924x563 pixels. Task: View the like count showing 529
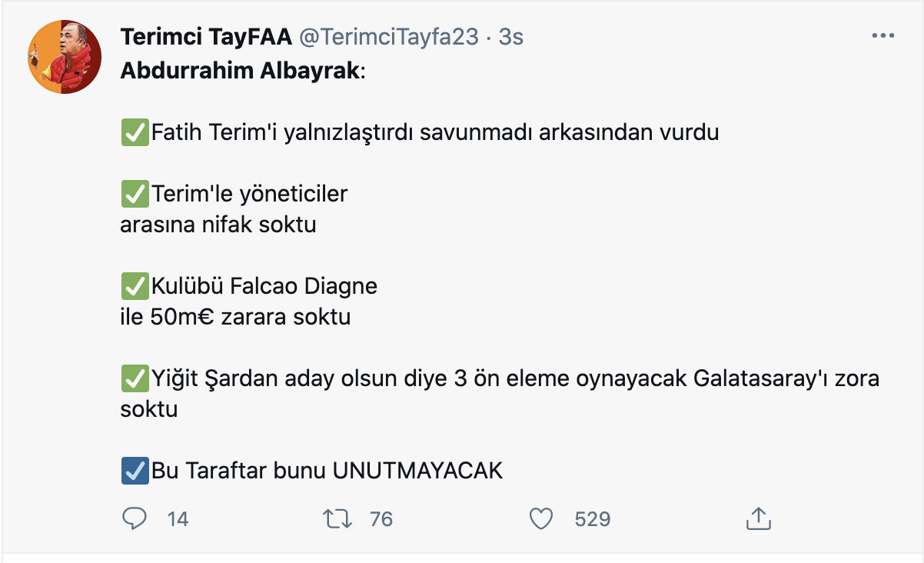[x=589, y=519]
